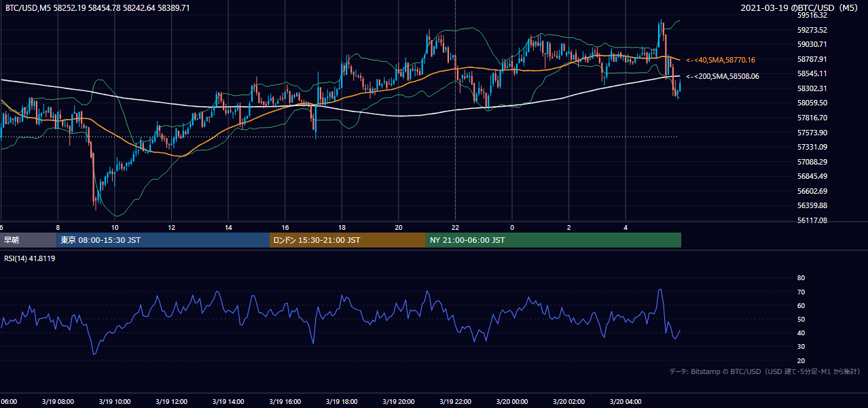Image resolution: width=868 pixels, height=408 pixels.
Task: Click bottom time label 3/19 22:00
Action: point(455,402)
